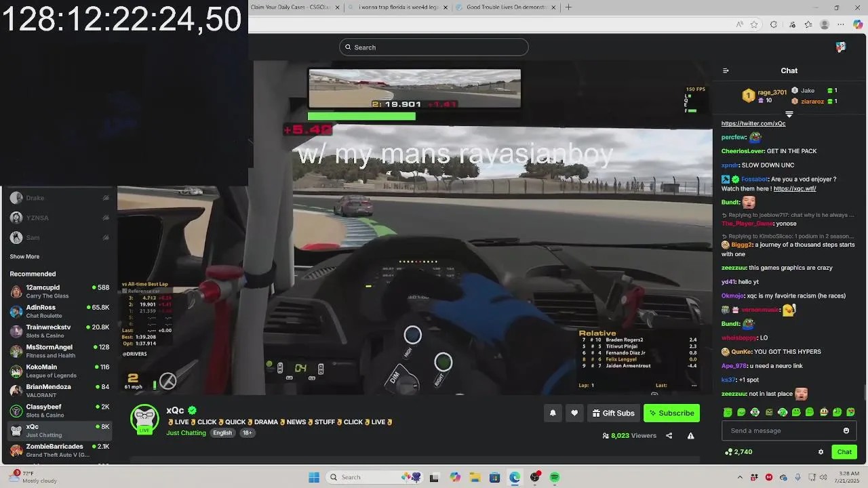Image resolution: width=868 pixels, height=488 pixels.
Task: Open Spotify from the taskbar
Action: point(555,477)
